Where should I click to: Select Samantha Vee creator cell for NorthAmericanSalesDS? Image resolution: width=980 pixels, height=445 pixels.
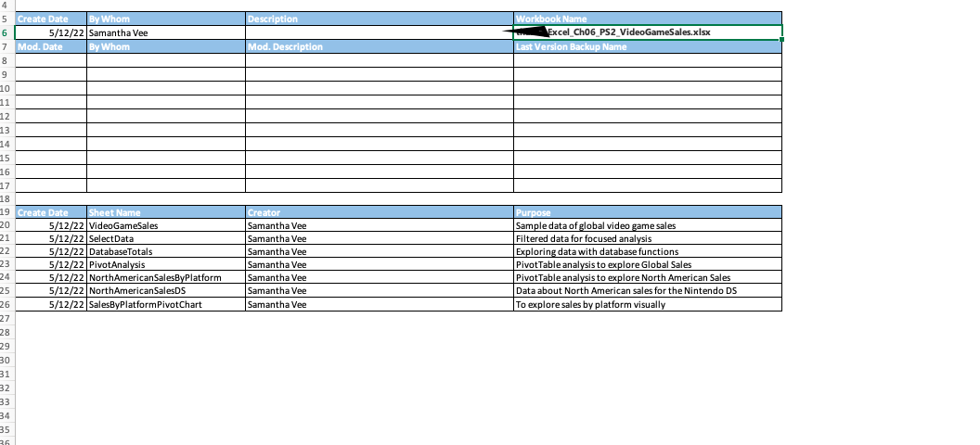pos(380,291)
